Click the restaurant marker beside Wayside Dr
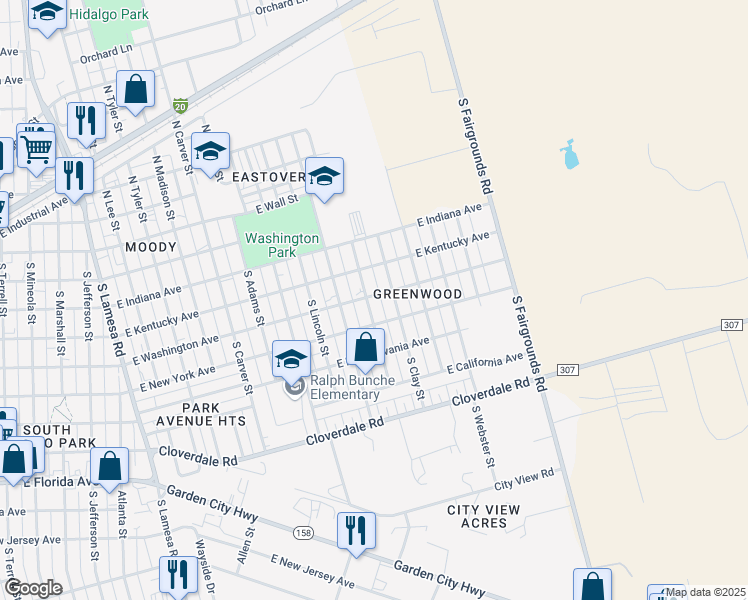 click(x=178, y=574)
